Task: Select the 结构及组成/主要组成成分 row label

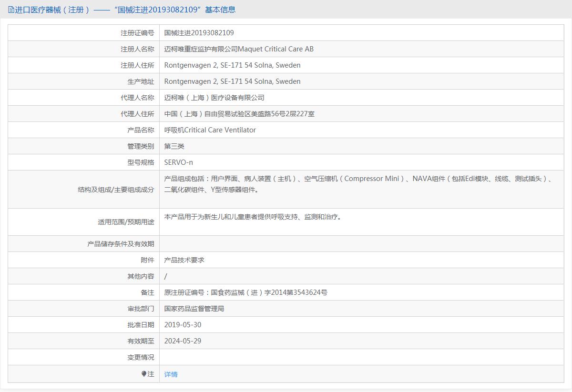Action: 116,190
